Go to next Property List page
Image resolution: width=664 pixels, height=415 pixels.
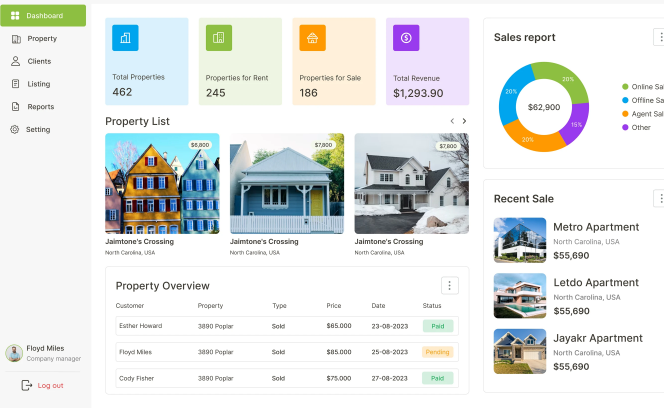tap(464, 121)
